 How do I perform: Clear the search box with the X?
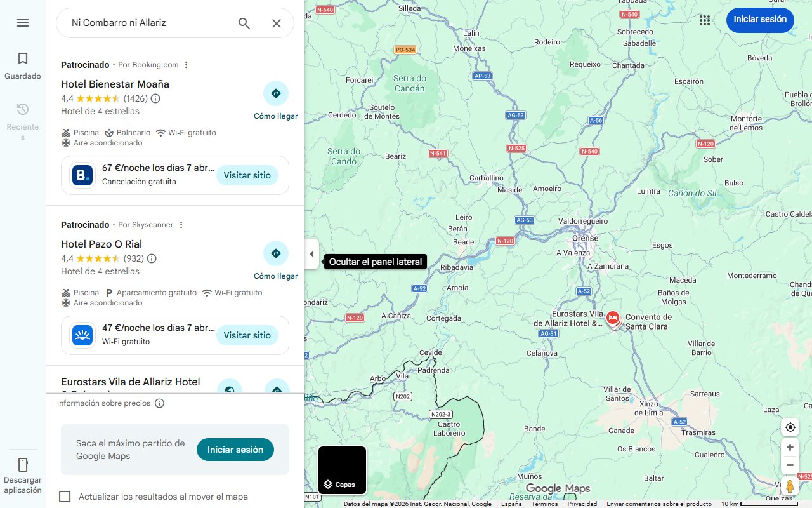point(276,23)
